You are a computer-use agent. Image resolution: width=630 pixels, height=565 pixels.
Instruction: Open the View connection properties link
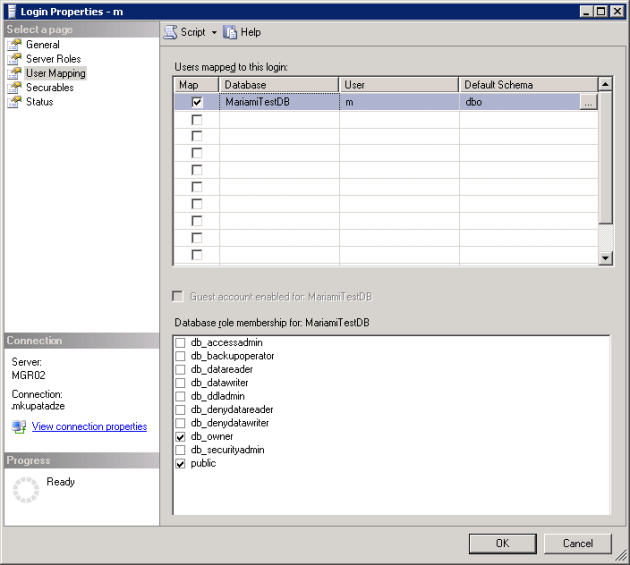tap(89, 426)
